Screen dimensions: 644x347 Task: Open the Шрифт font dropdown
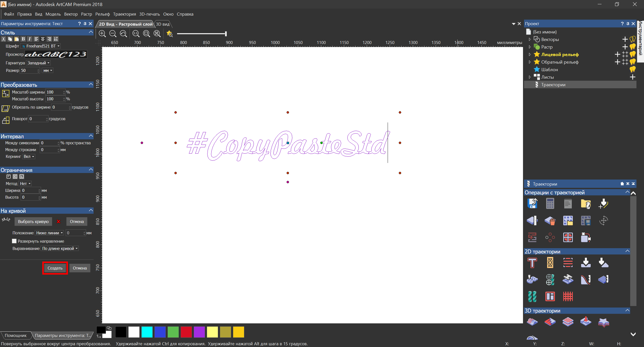41,46
